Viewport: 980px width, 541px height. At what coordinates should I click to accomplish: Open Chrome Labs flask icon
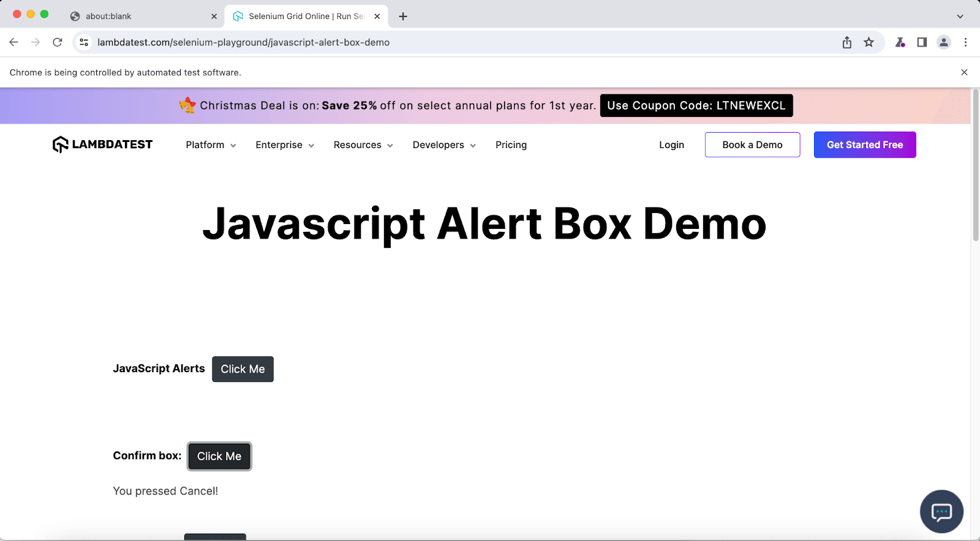pos(900,42)
